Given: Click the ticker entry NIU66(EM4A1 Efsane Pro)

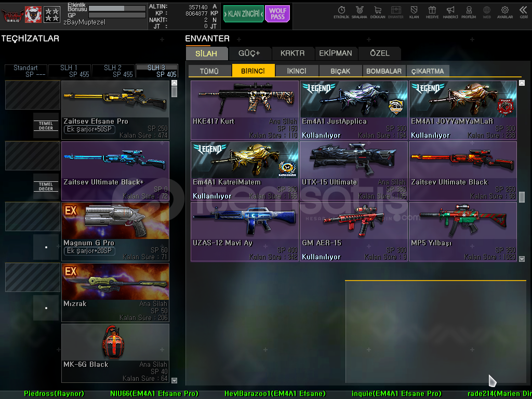Looking at the screenshot, I should click(x=154, y=394).
